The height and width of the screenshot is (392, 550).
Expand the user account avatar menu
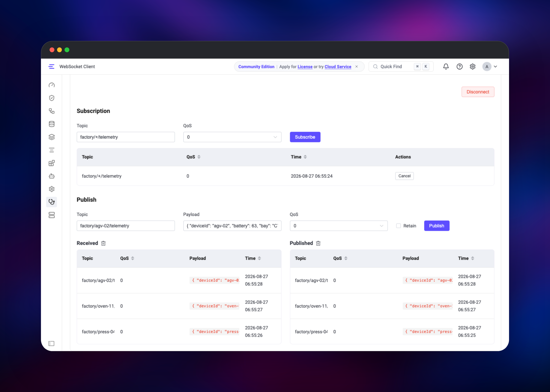490,66
